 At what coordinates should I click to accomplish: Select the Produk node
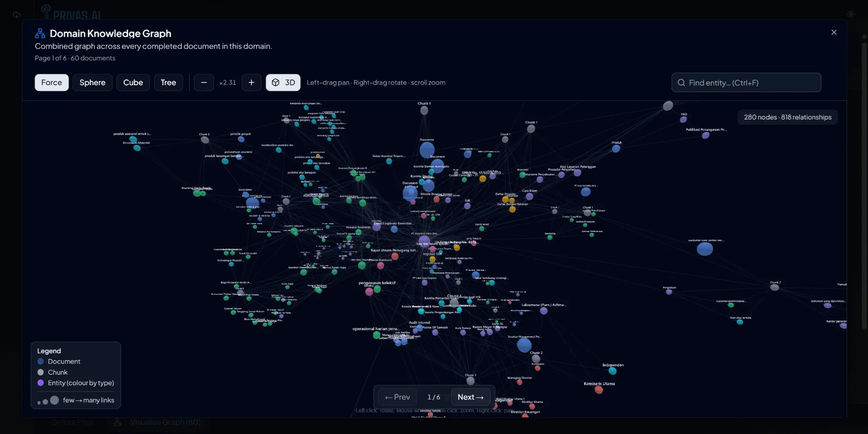pyautogui.click(x=616, y=148)
